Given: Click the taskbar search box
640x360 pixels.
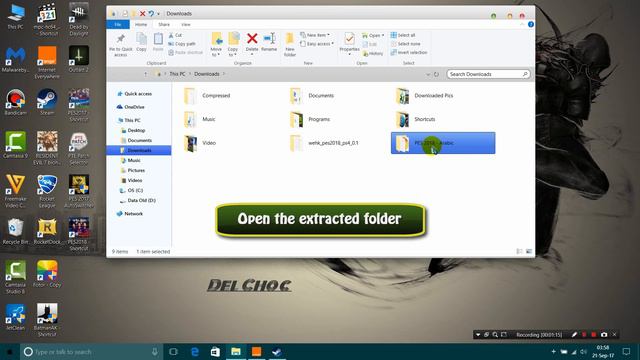Looking at the screenshot, I should 91,352.
